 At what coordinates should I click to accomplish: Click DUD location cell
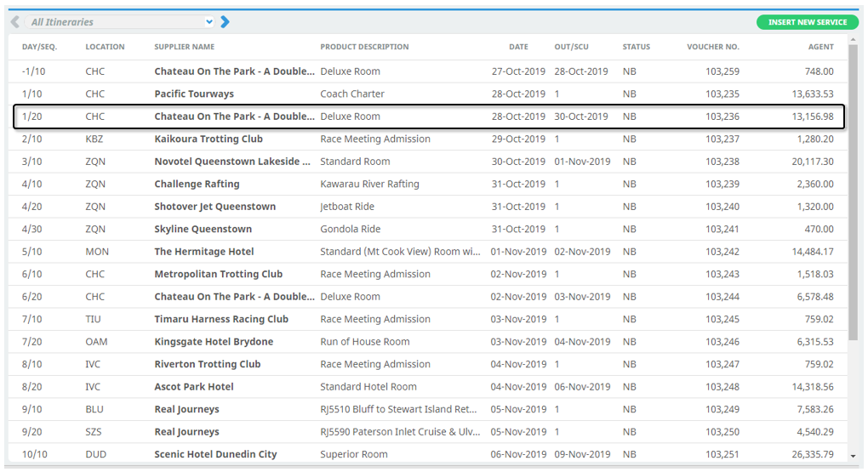(96, 454)
